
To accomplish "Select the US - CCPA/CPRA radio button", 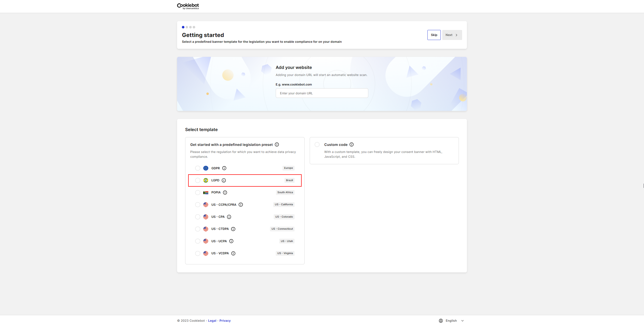I will (x=198, y=205).
